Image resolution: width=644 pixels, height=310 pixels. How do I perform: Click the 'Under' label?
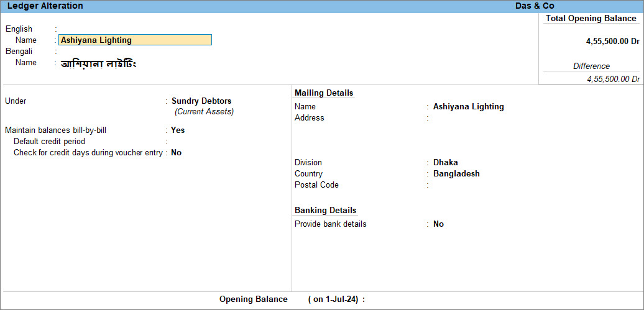pos(16,101)
